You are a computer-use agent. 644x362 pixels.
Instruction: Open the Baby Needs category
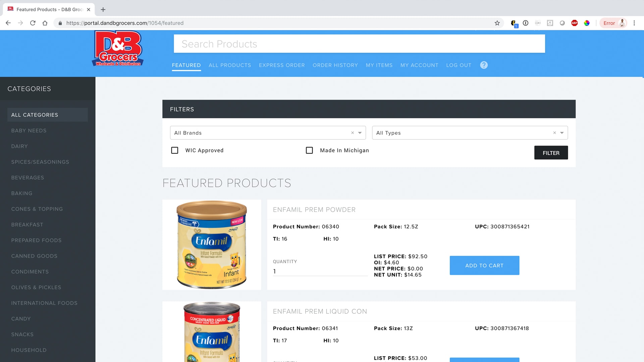click(29, 130)
